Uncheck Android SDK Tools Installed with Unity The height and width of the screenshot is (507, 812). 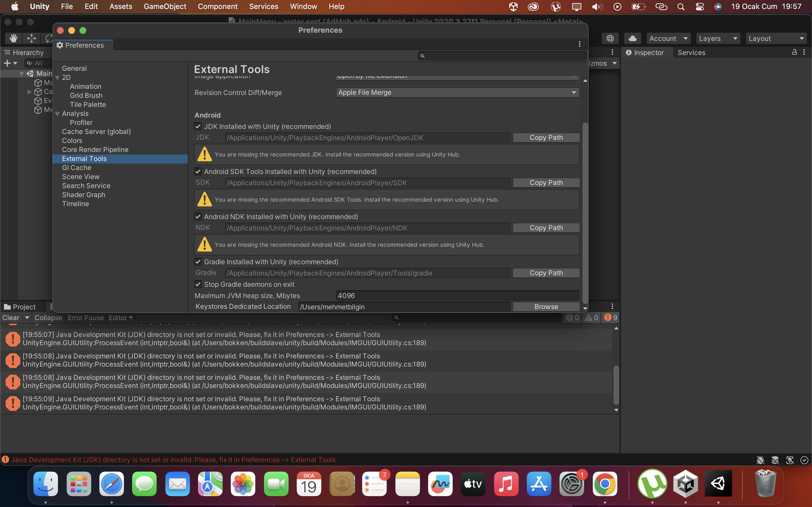tap(198, 172)
